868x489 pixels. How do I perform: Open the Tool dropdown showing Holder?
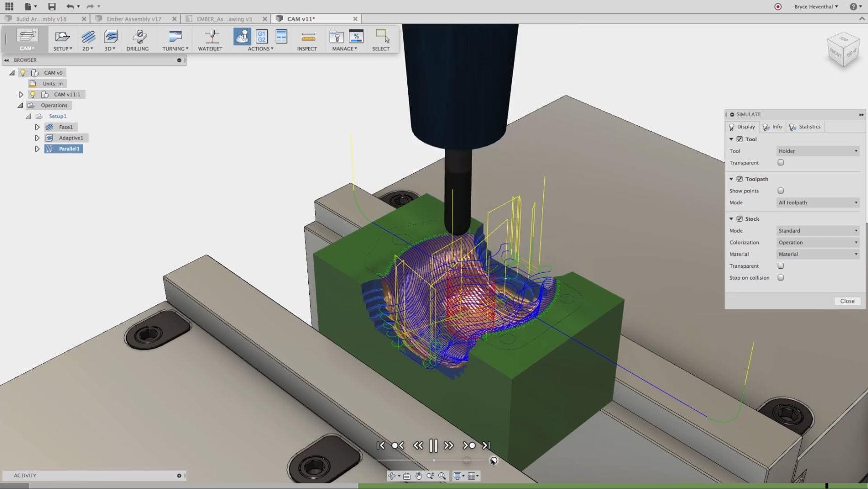818,151
